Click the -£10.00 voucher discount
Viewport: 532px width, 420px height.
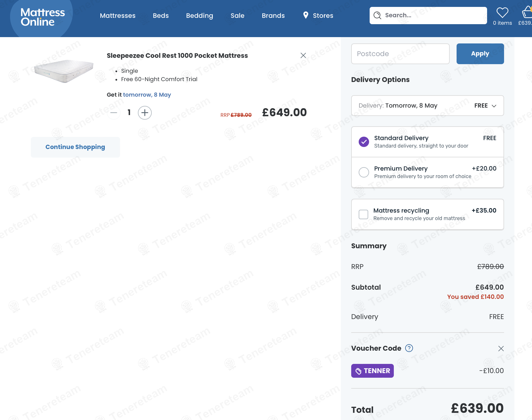pos(491,371)
